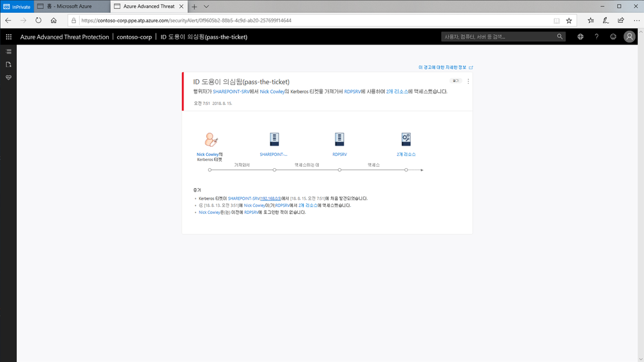Open the timeline icon in left sidebar
Screen dimensions: 644x362
click(8, 51)
